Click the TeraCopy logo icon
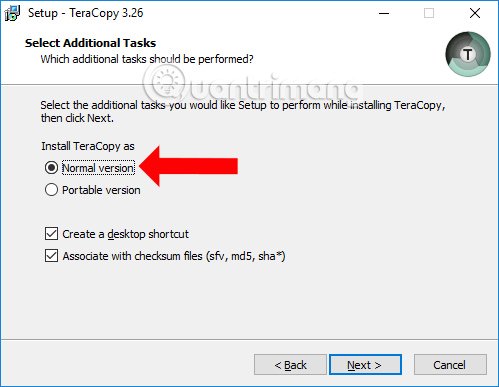499x387 pixels. coord(468,54)
